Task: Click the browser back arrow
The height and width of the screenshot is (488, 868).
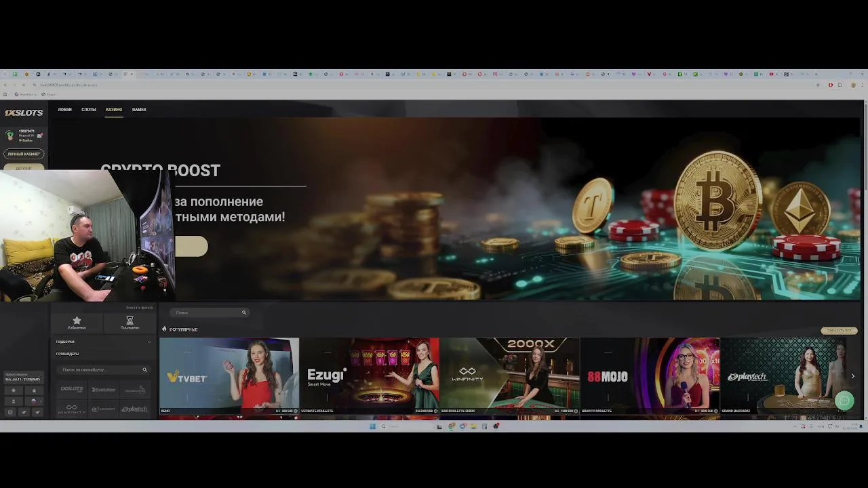Action: (x=5, y=85)
